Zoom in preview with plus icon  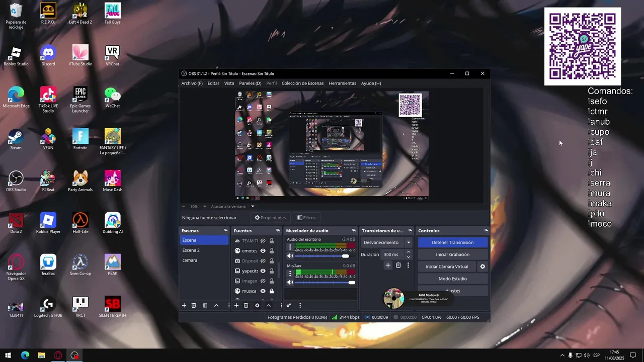pos(205,206)
